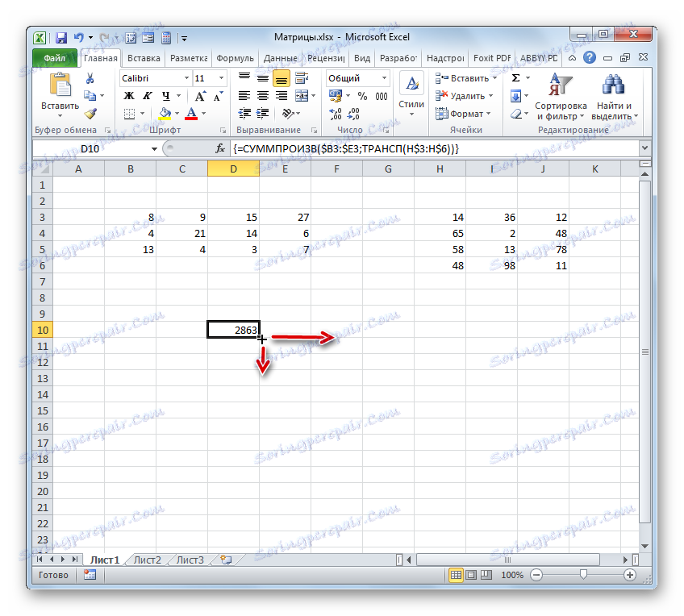Switch to Page Layout view icon
This screenshot has height=616, width=684.
point(471,575)
